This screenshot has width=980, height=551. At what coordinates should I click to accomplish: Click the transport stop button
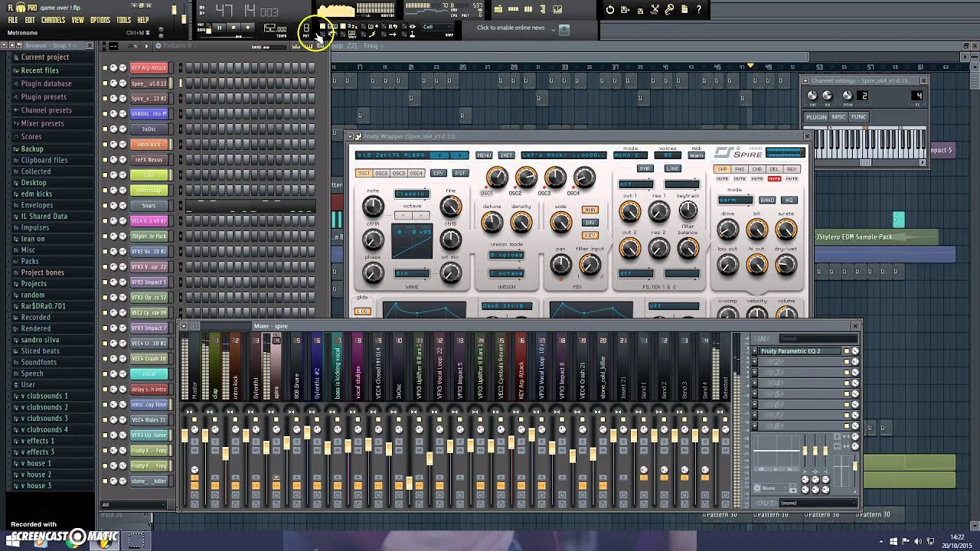pyautogui.click(x=234, y=28)
